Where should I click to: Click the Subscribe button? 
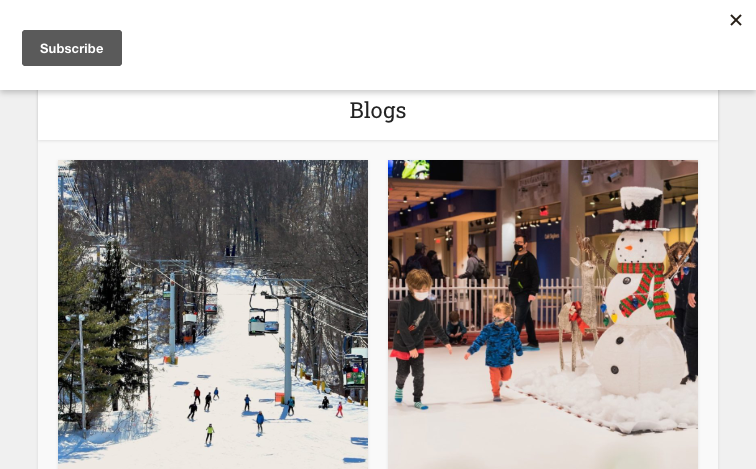(72, 48)
